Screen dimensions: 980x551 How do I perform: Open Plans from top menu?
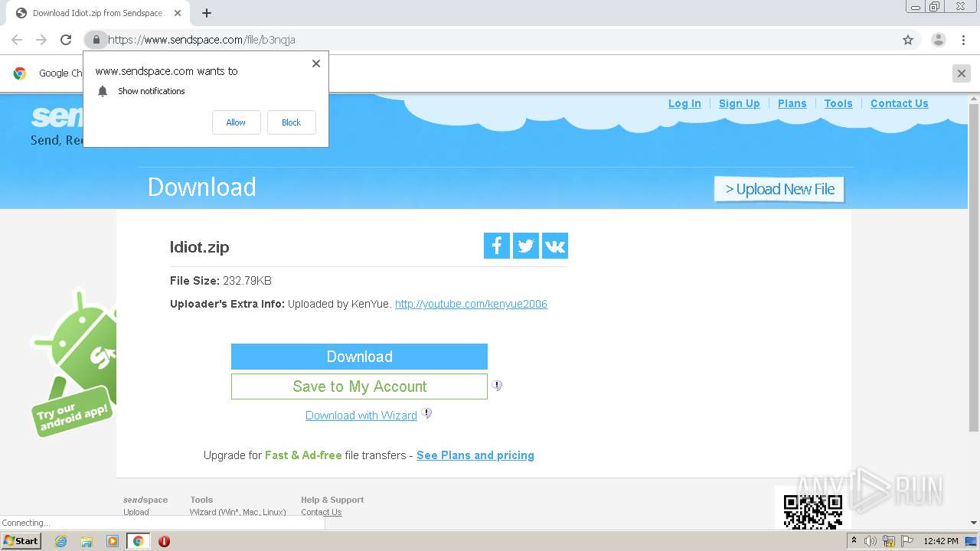pos(792,103)
